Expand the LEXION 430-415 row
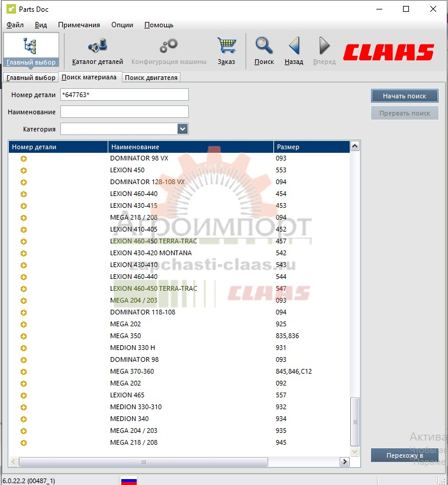The width and height of the screenshot is (448, 485). (x=24, y=206)
